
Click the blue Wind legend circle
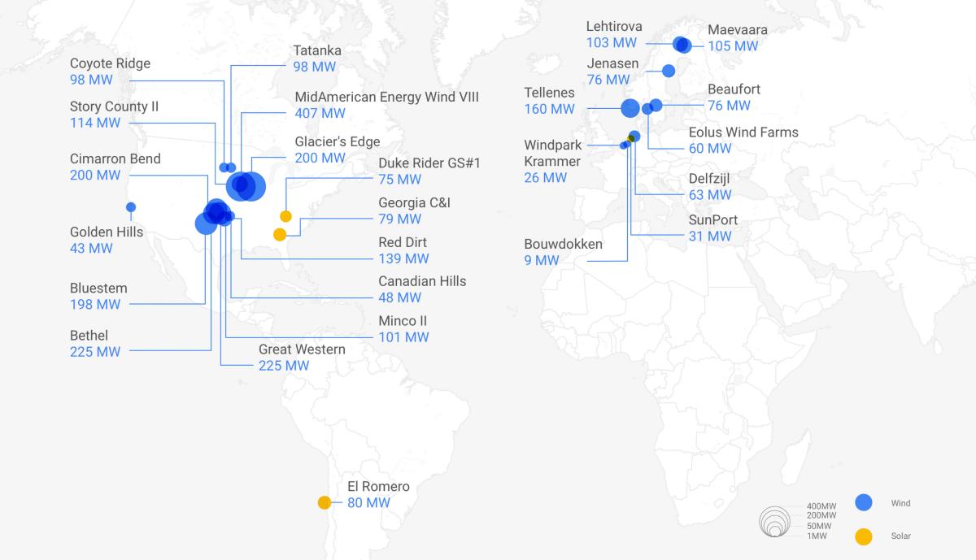tap(863, 503)
